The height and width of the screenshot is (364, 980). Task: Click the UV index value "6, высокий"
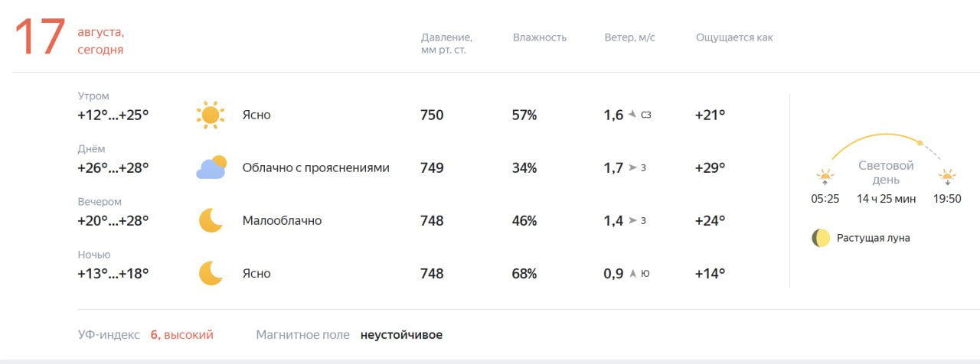(181, 335)
